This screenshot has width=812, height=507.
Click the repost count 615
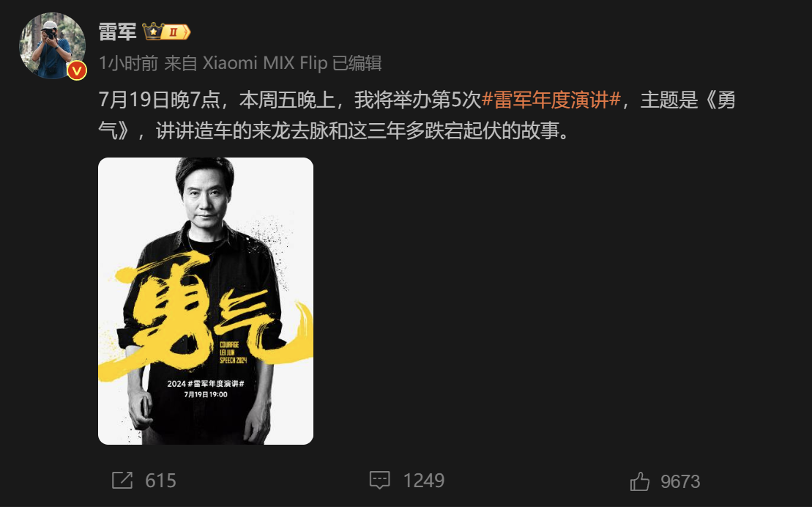160,481
